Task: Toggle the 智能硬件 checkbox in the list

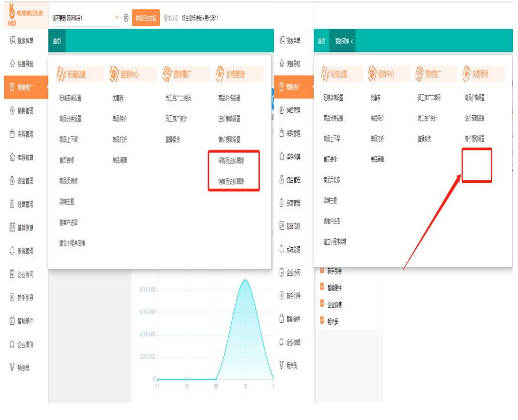Action: click(x=322, y=288)
